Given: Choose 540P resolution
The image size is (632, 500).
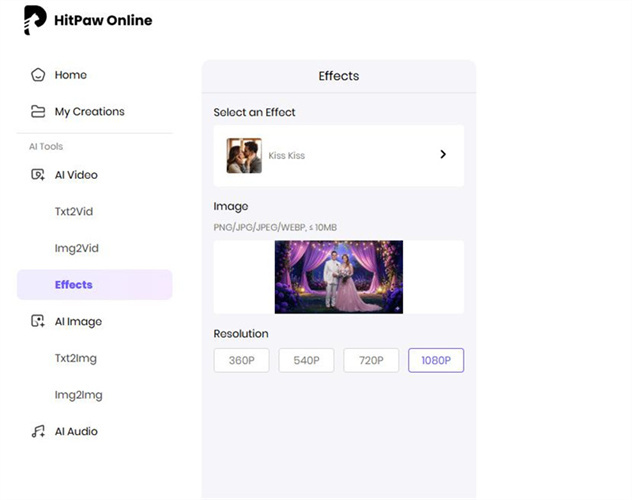Looking at the screenshot, I should [306, 361].
